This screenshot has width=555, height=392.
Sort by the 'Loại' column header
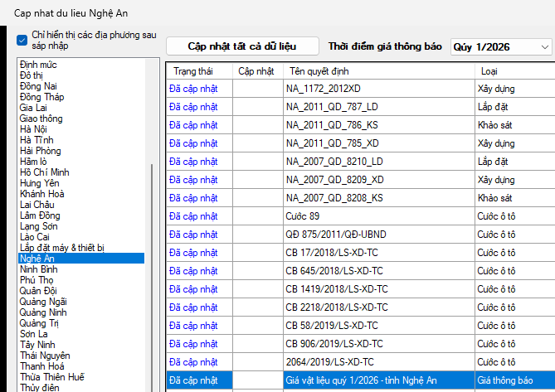(489, 71)
